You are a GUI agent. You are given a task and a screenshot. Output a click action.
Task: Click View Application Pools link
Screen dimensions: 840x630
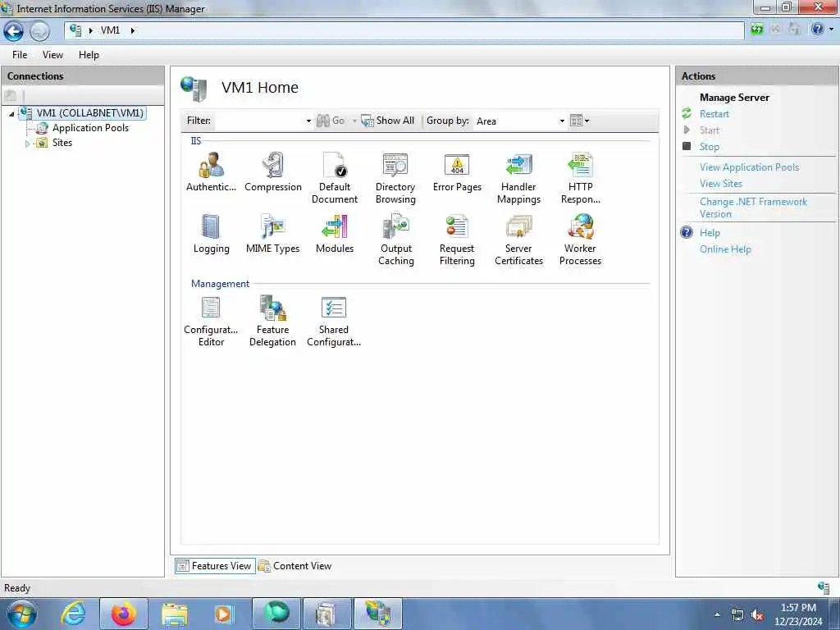pos(749,167)
